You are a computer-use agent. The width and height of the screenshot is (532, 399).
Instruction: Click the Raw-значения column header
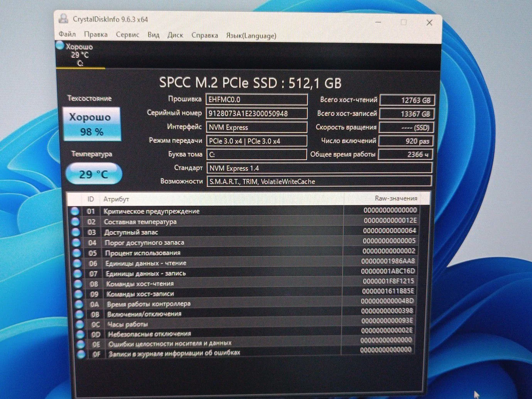click(396, 198)
